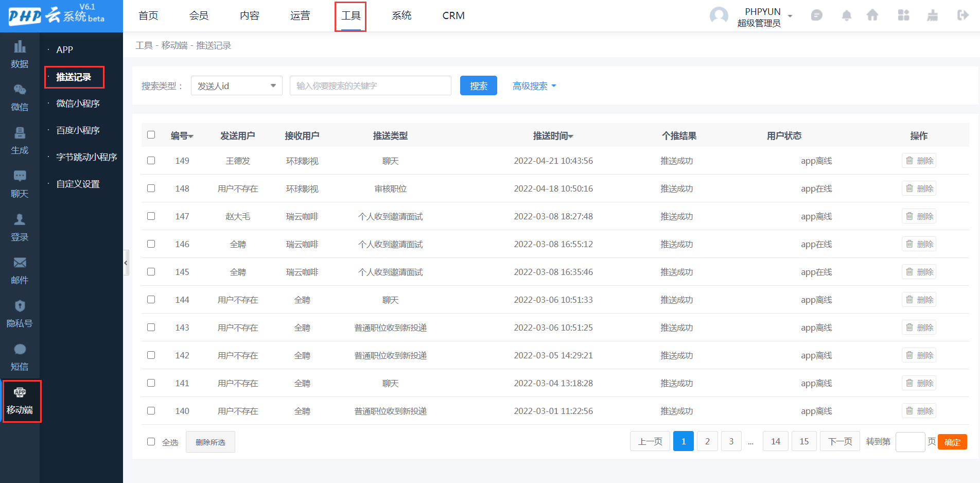Click the chat message icon in header

816,15
